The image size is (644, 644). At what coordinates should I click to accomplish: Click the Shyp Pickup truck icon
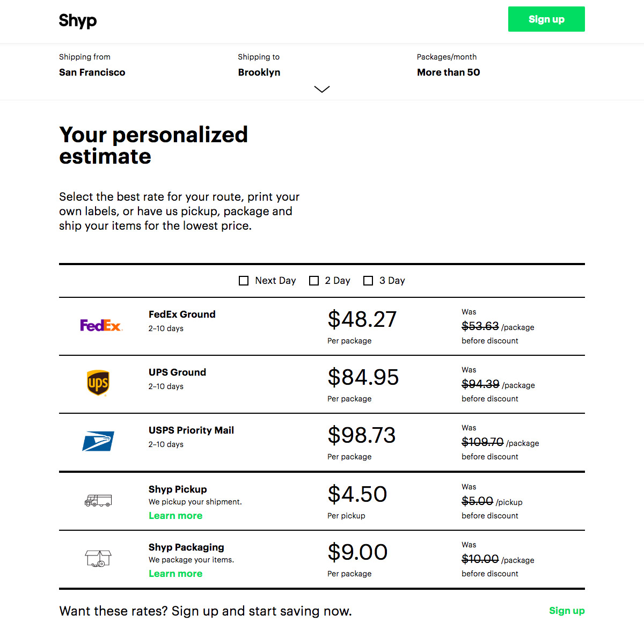click(x=98, y=501)
